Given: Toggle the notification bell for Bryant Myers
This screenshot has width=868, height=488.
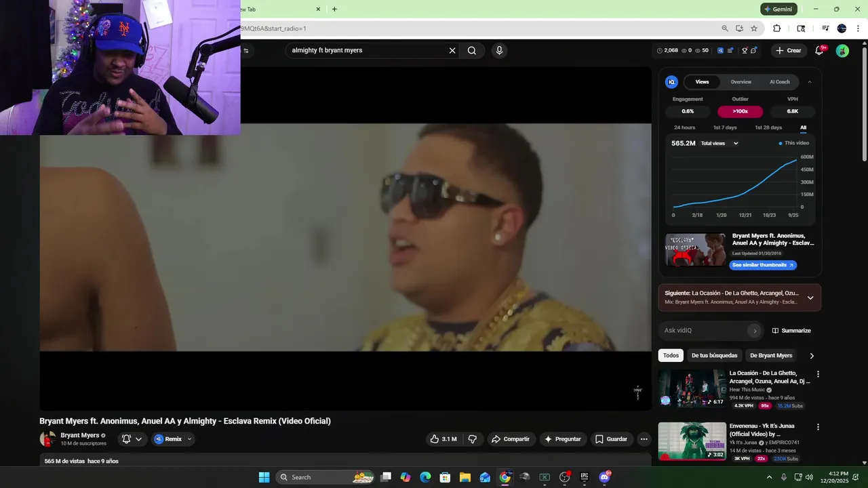Looking at the screenshot, I should [132, 439].
